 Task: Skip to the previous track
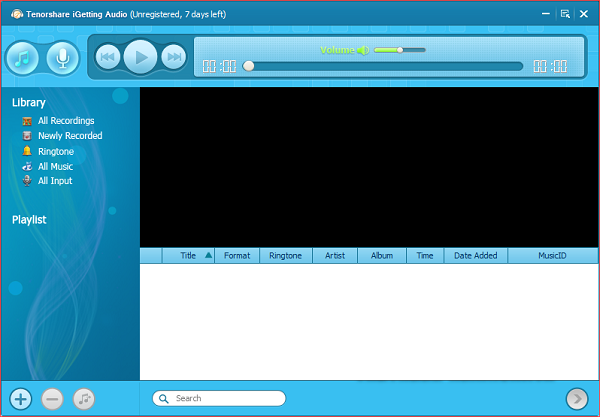(x=108, y=58)
